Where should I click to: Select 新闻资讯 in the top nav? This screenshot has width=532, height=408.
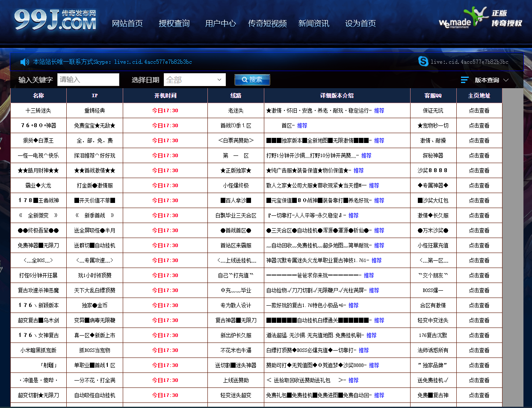tap(313, 24)
